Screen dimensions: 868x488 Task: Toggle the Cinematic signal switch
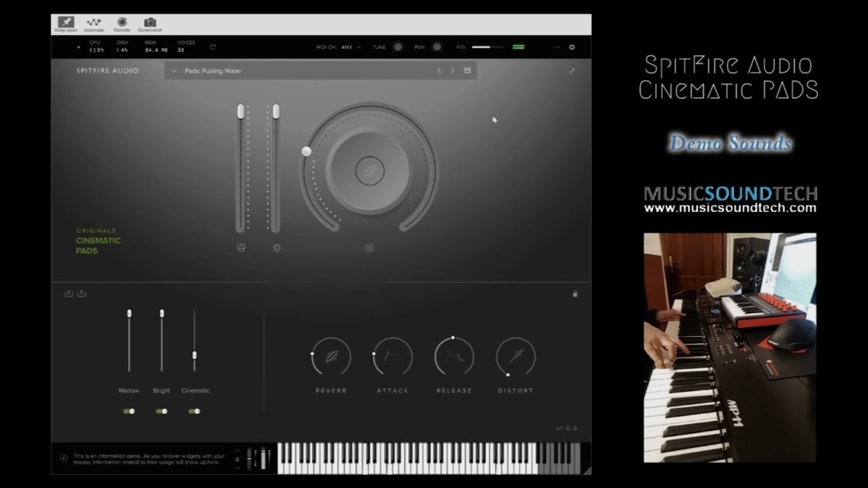coord(194,411)
